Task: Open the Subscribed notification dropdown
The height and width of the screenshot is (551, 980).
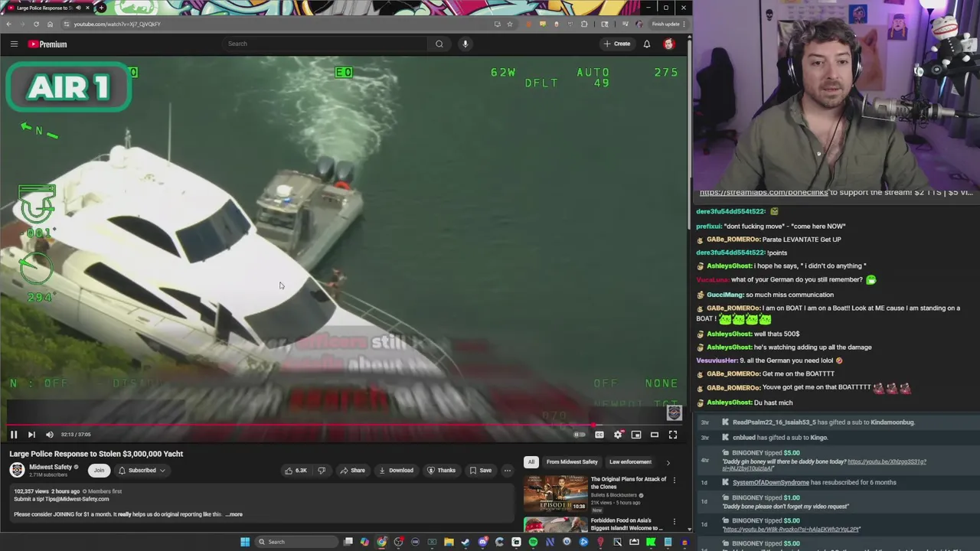Action: click(142, 470)
